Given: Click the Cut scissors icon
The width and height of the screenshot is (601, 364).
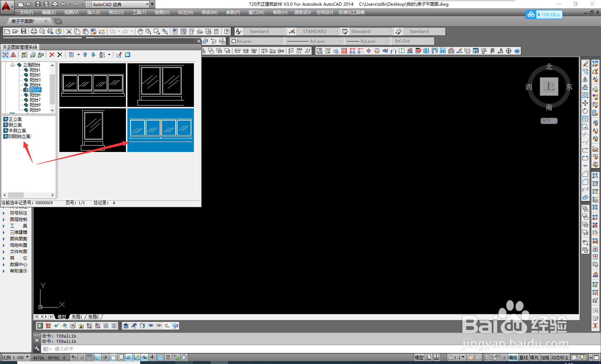Looking at the screenshot, I should pos(69,31).
